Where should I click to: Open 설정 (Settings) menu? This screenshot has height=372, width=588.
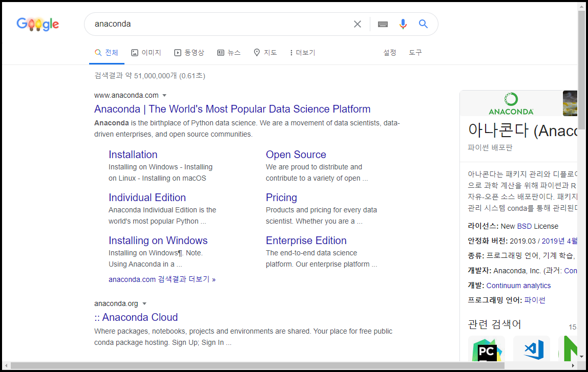(390, 53)
